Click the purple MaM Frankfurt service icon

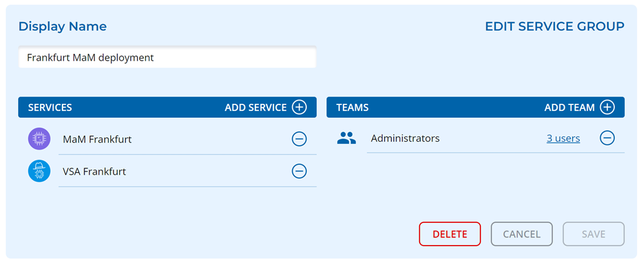(39, 139)
